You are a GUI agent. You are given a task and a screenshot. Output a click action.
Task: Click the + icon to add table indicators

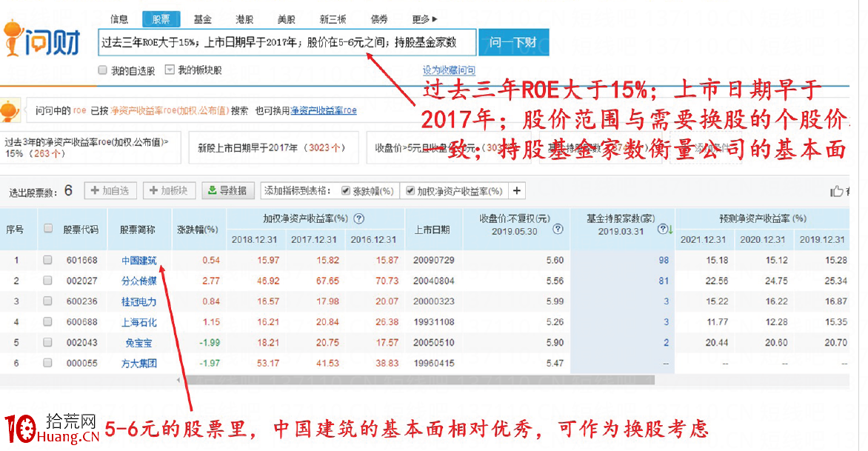(x=518, y=190)
